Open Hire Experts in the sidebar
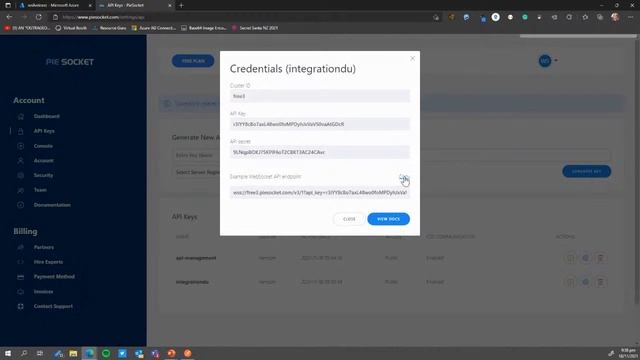This screenshot has height=360, width=640. 48,262
